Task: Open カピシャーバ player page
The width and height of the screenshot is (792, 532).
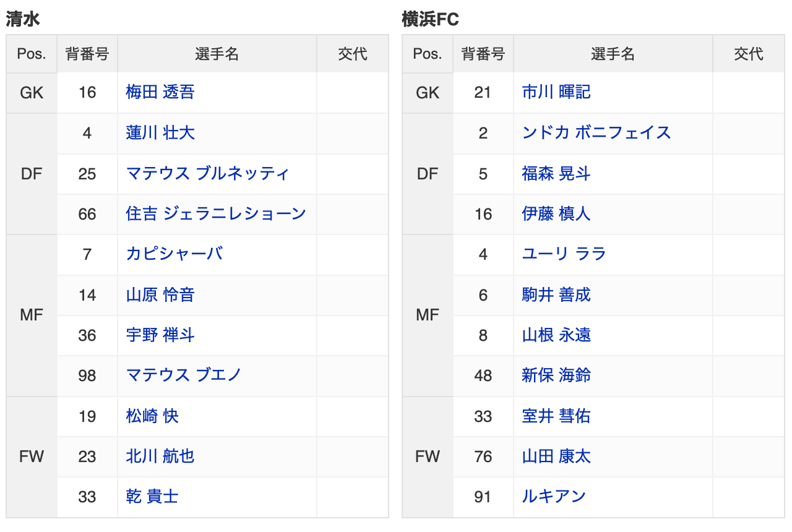Action: (174, 254)
